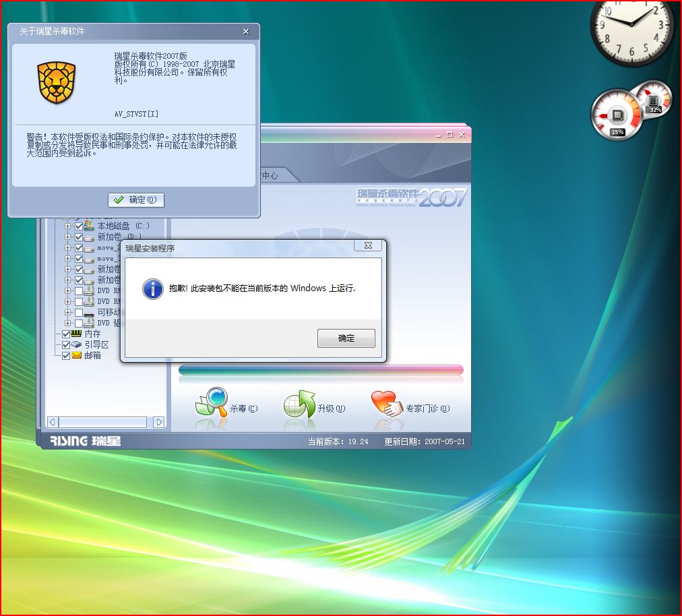682x616 pixels.
Task: Expand the 新加卷 (D:) tree node
Action: tap(67, 237)
